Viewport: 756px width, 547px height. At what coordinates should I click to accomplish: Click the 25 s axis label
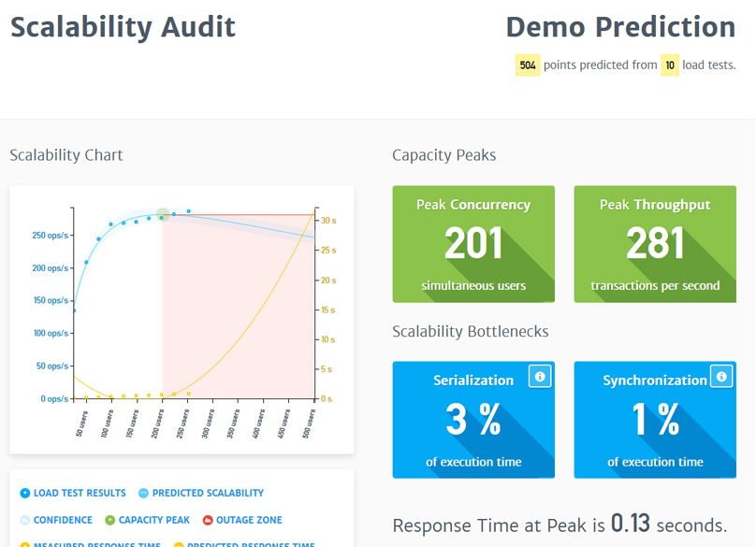click(x=328, y=251)
